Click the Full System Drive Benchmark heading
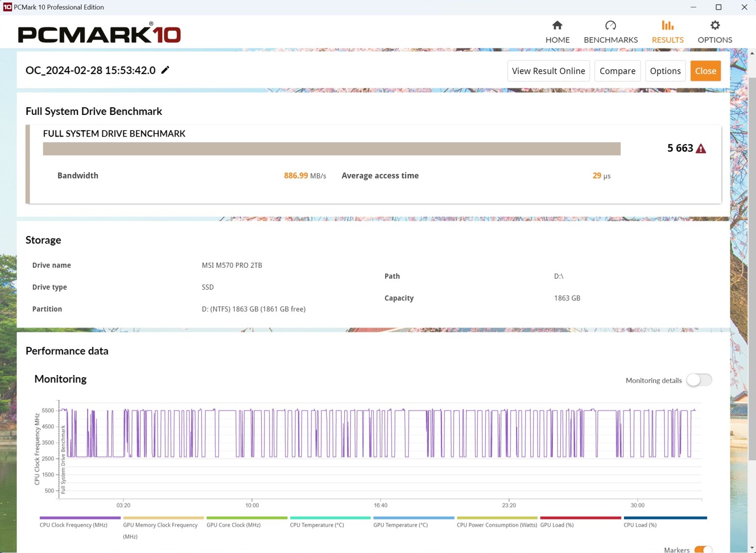The height and width of the screenshot is (553, 756). point(94,111)
